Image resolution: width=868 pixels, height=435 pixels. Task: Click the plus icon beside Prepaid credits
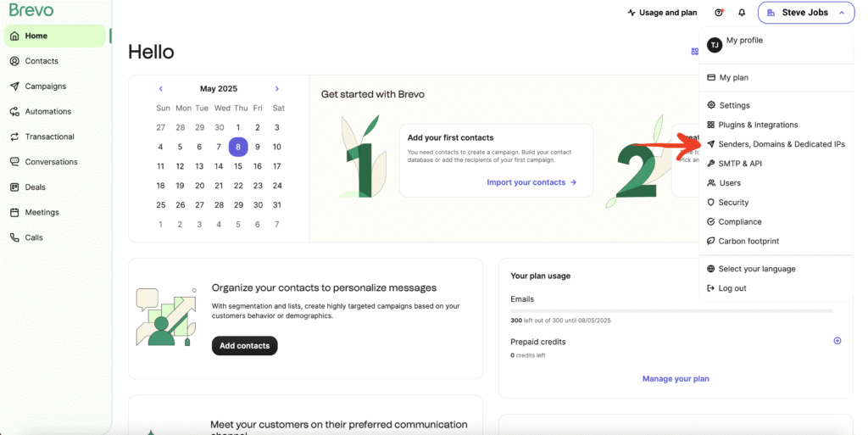point(837,341)
